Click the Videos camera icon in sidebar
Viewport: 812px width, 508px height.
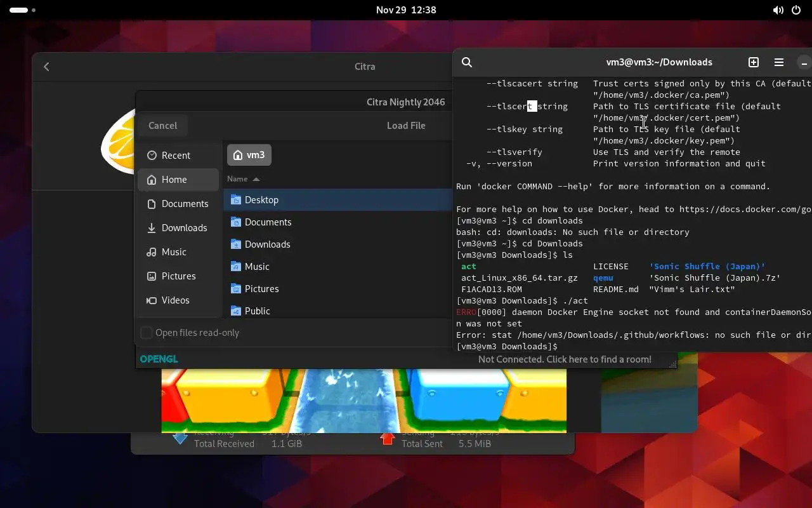tap(152, 300)
